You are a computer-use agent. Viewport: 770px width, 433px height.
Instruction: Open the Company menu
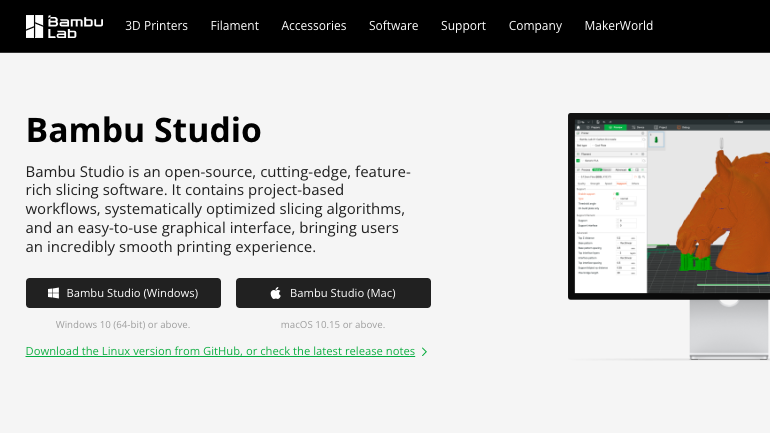tap(535, 26)
